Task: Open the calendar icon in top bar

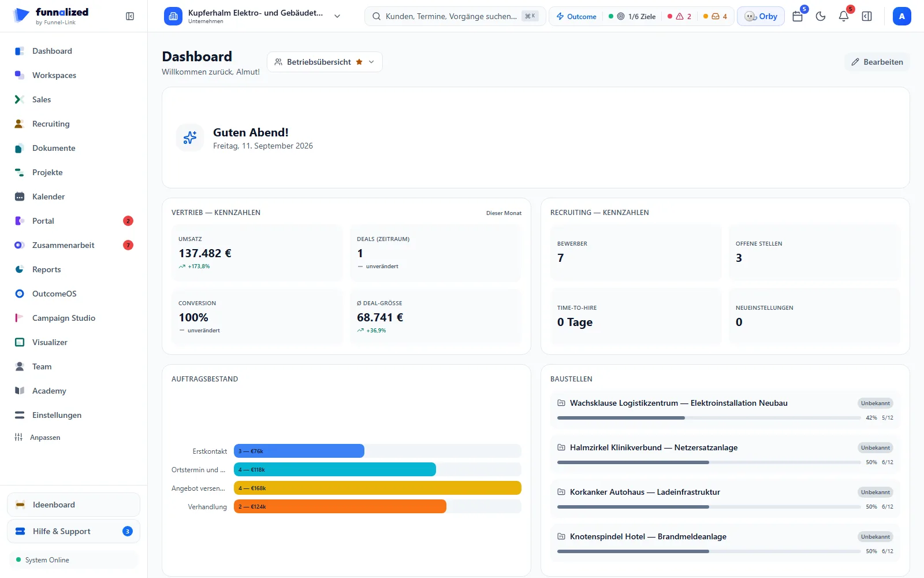Action: (x=798, y=16)
